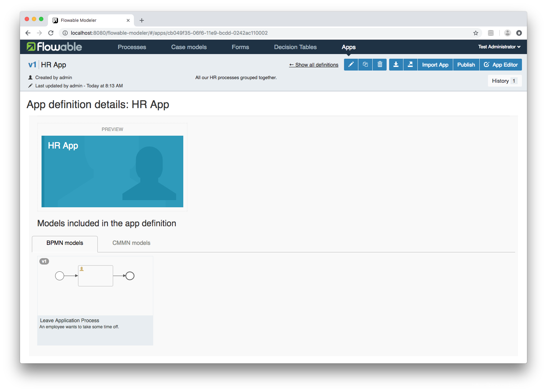
Task: Click the v1 badge on process model
Action: pos(44,261)
